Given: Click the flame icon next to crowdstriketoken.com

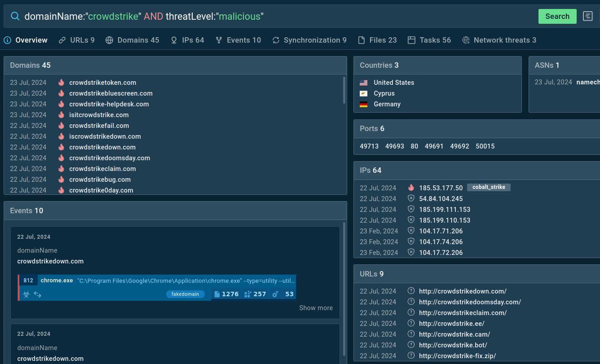Looking at the screenshot, I should (x=61, y=83).
